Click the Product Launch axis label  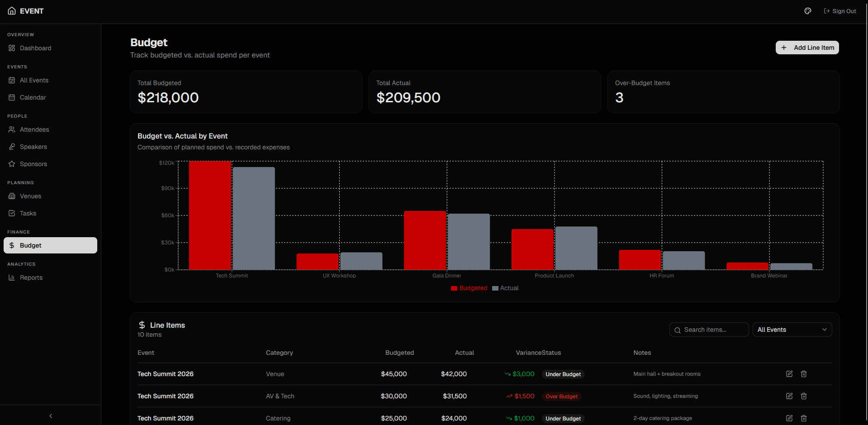click(x=554, y=276)
